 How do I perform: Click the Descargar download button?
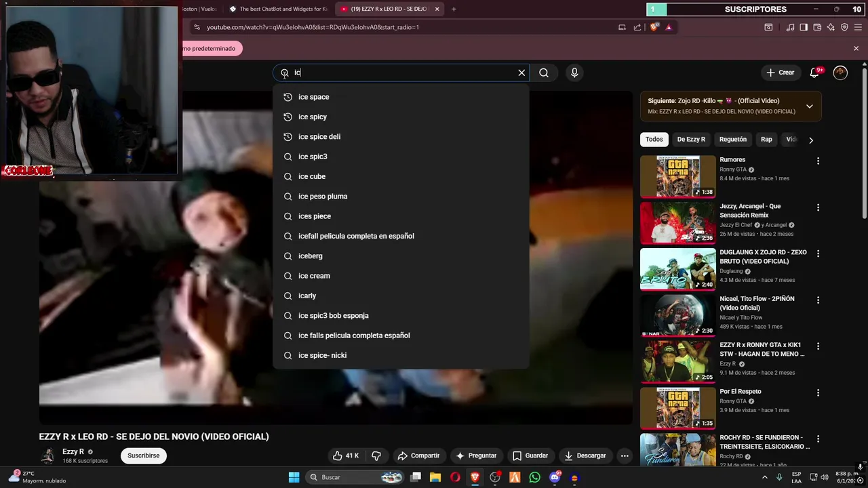point(585,455)
